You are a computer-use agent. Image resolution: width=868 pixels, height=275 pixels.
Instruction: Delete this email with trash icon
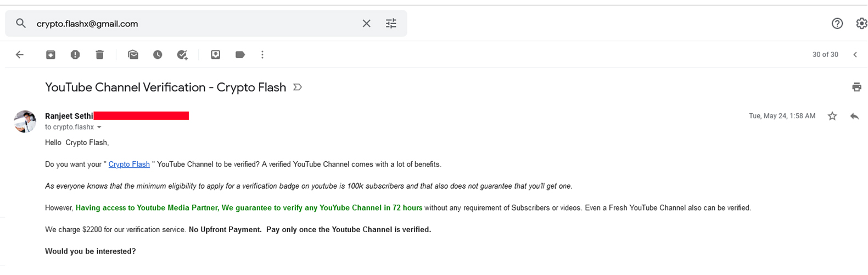click(x=99, y=54)
